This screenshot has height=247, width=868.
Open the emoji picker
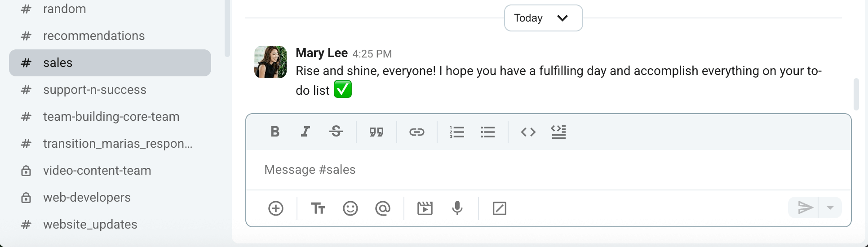click(x=350, y=208)
